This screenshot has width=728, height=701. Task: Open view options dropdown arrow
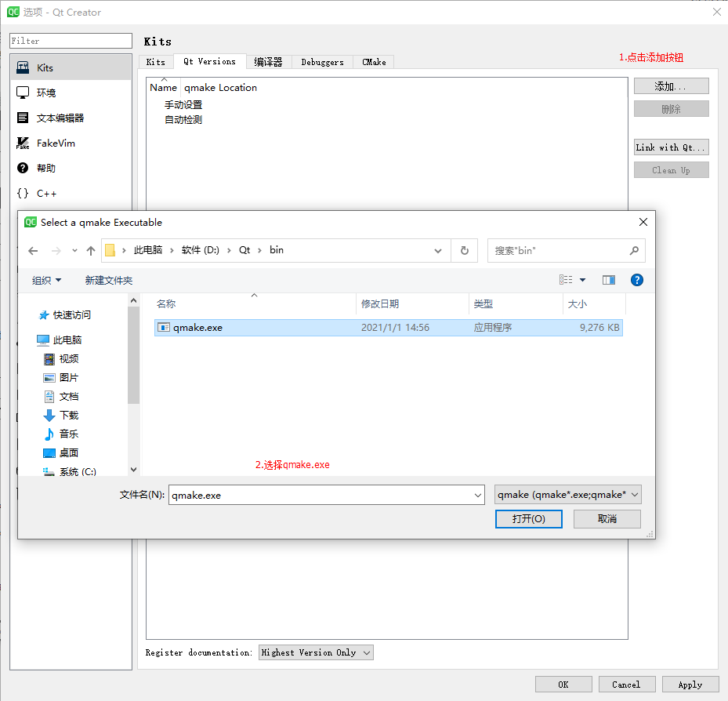[x=583, y=280]
